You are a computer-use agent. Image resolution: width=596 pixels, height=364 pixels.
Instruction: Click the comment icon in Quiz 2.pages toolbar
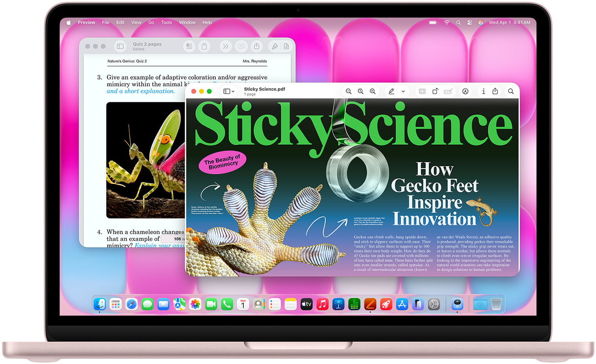241,46
